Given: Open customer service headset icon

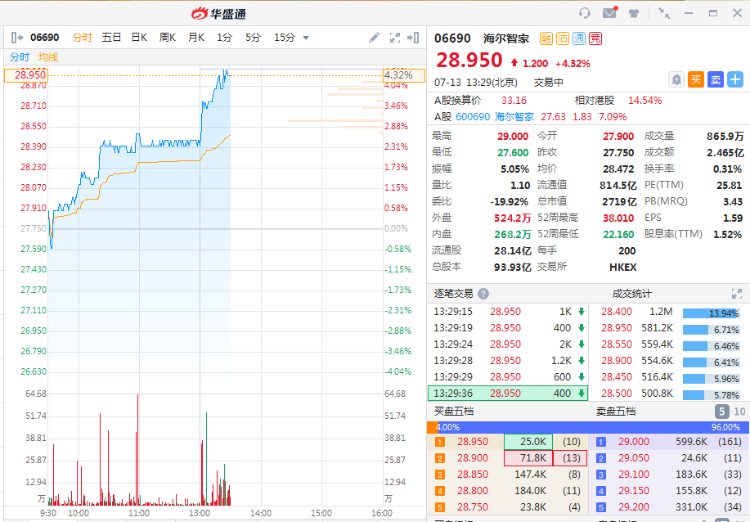Looking at the screenshot, I should (585, 13).
